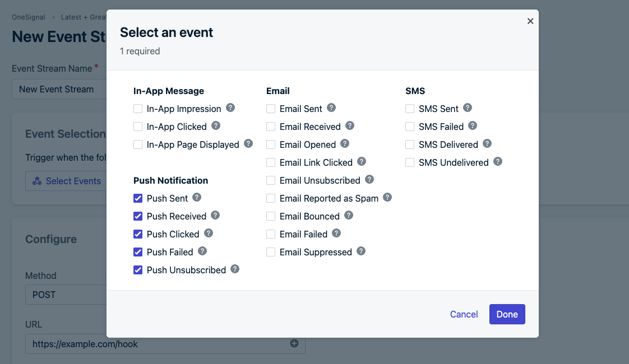Tick the Email Opened checkbox
Viewport: 629px width, 364px height.
coord(271,144)
